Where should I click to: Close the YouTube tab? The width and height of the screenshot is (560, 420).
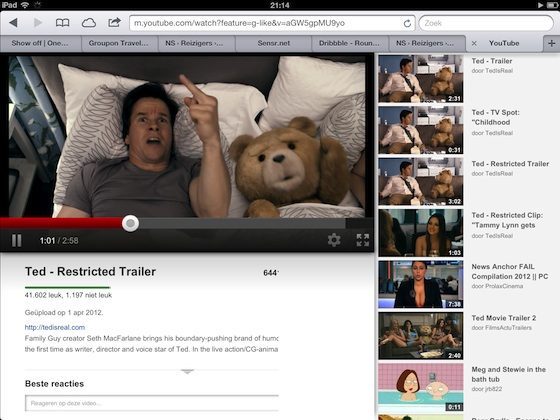474,43
